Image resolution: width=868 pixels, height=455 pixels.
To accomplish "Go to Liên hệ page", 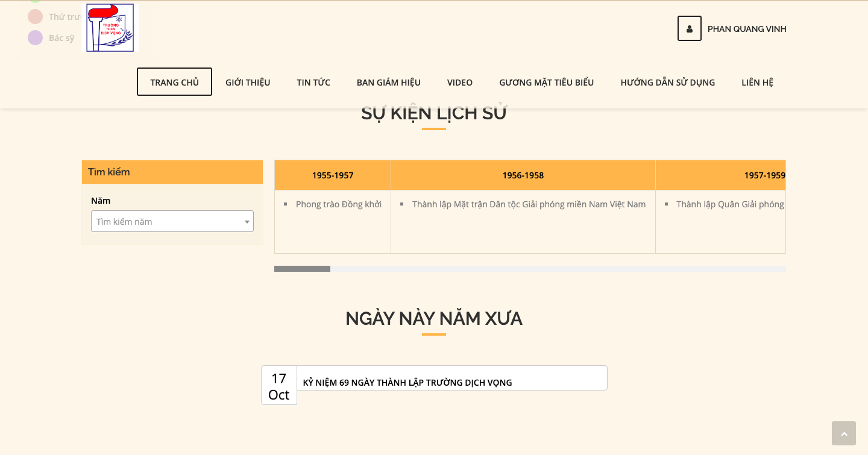I will click(x=757, y=82).
